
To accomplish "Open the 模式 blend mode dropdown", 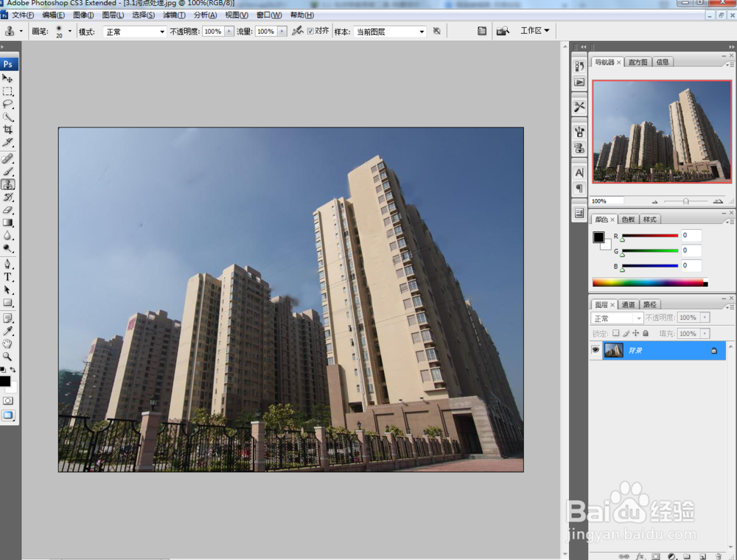I will (x=135, y=32).
